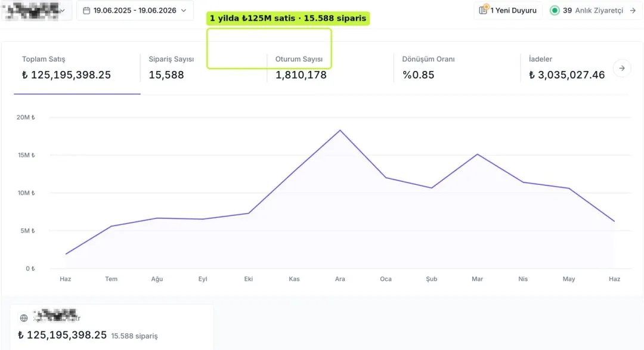Click the green live visitors indicator

(x=555, y=10)
